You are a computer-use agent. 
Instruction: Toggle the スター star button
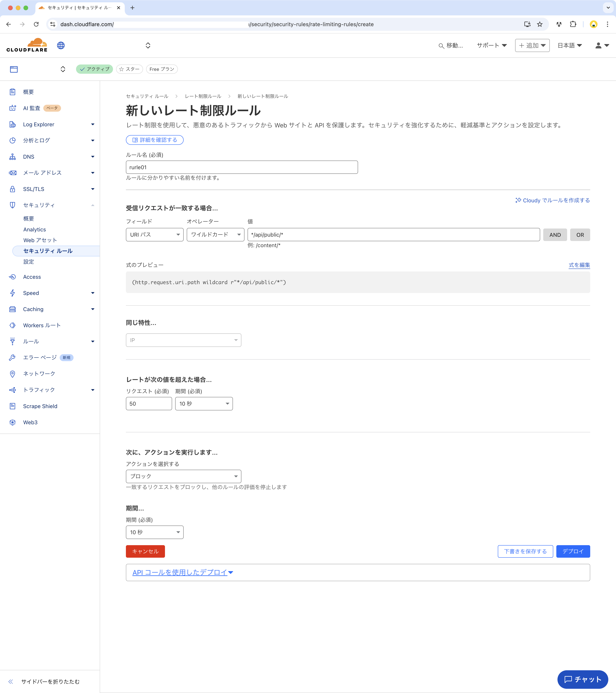coord(129,69)
